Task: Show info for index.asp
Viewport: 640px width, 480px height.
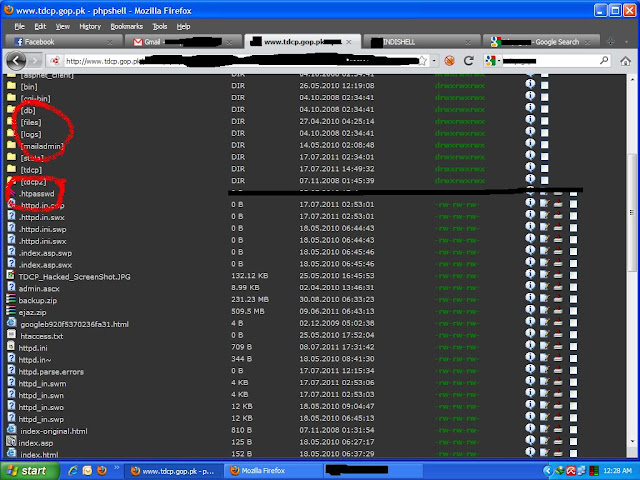Action: tap(530, 440)
